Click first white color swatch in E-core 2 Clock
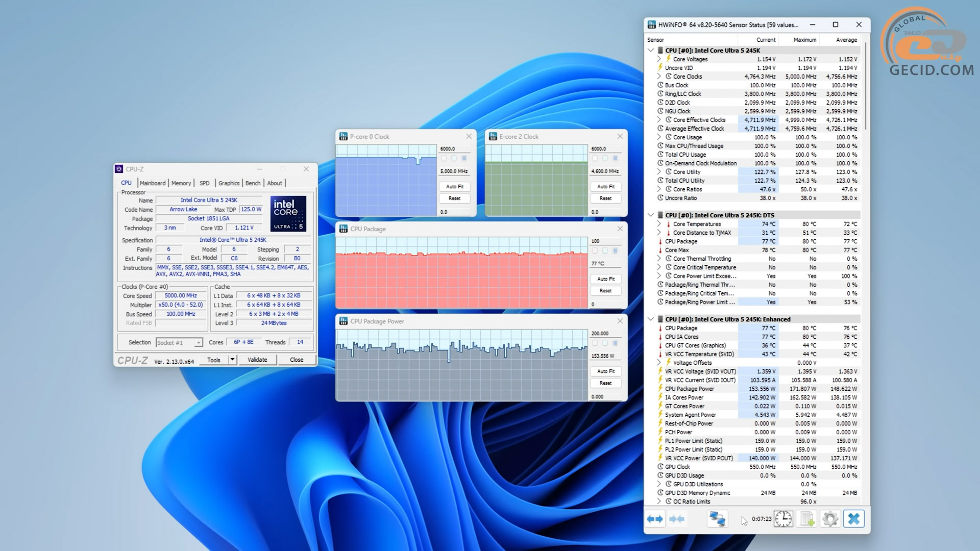 coord(595,158)
